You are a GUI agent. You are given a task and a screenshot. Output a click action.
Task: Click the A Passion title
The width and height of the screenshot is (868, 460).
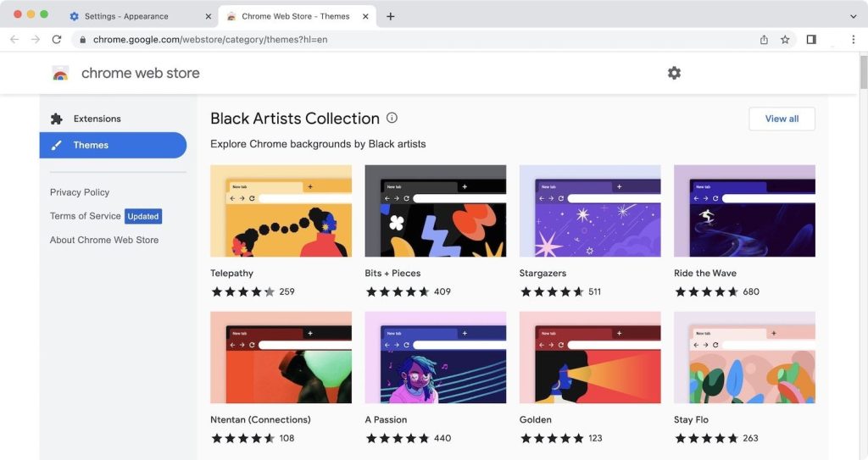pyautogui.click(x=386, y=419)
